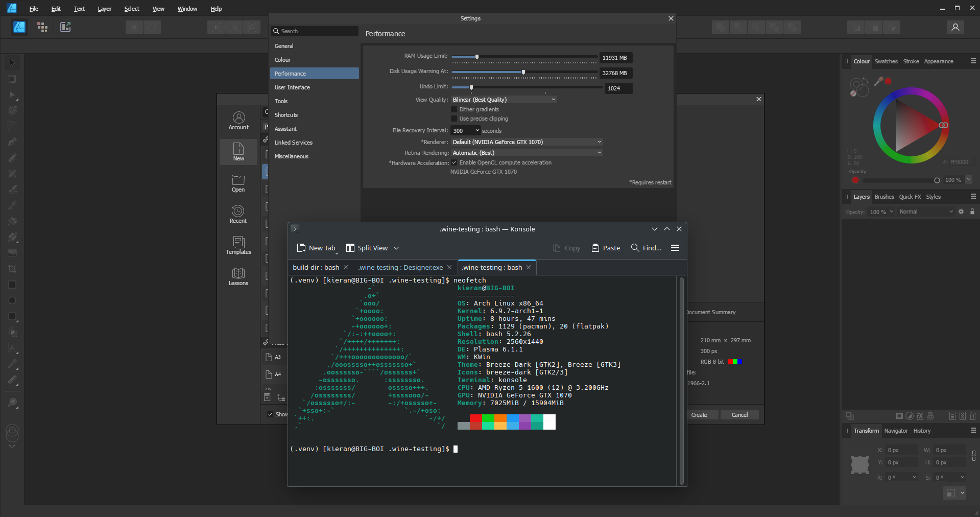Click the account profile icon in top-right toolbar
980x517 pixels.
(x=955, y=27)
